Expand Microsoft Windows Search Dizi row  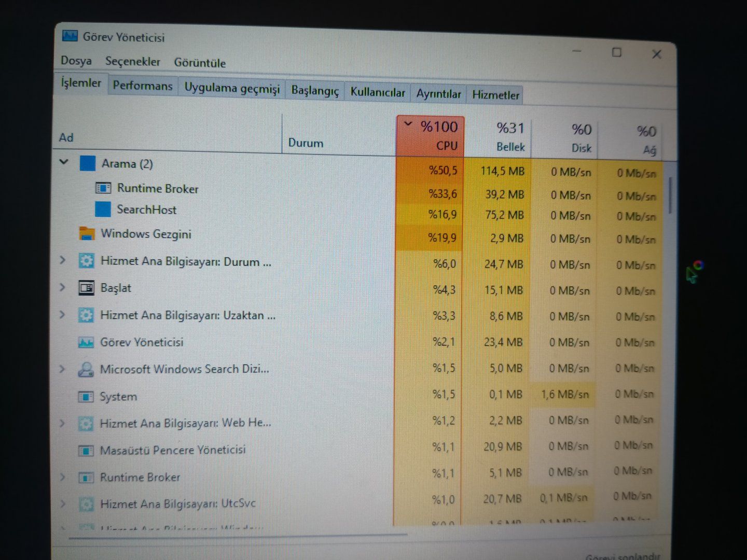tap(62, 369)
